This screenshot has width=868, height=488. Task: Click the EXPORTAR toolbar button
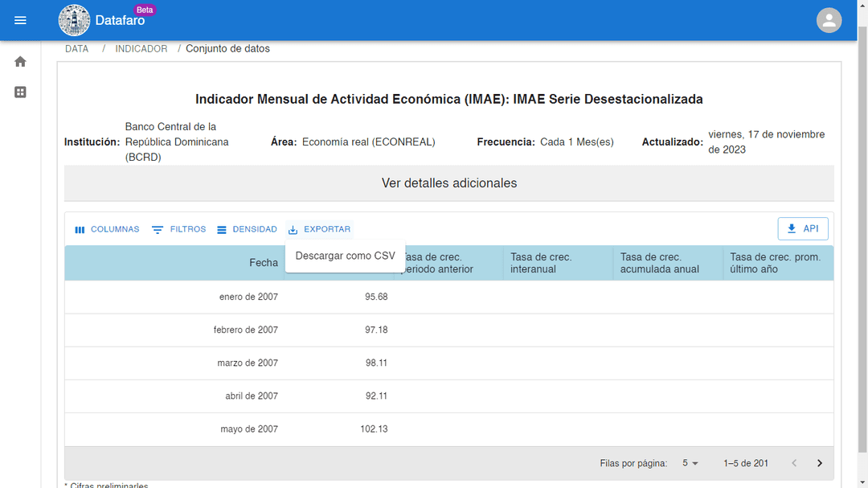319,229
